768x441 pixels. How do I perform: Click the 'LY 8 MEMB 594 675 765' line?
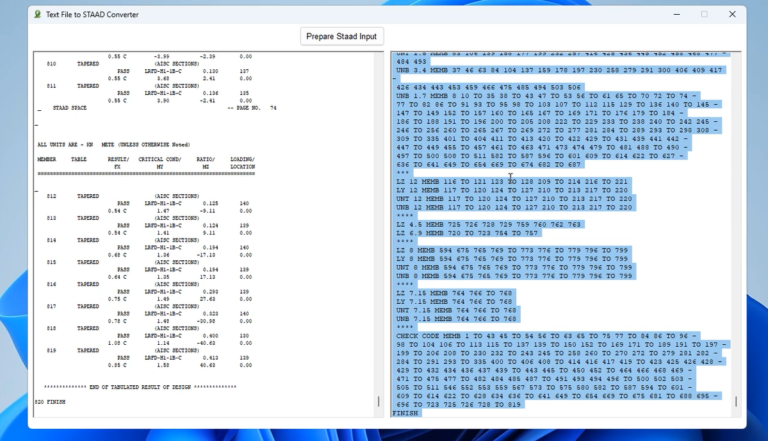[x=512, y=259]
